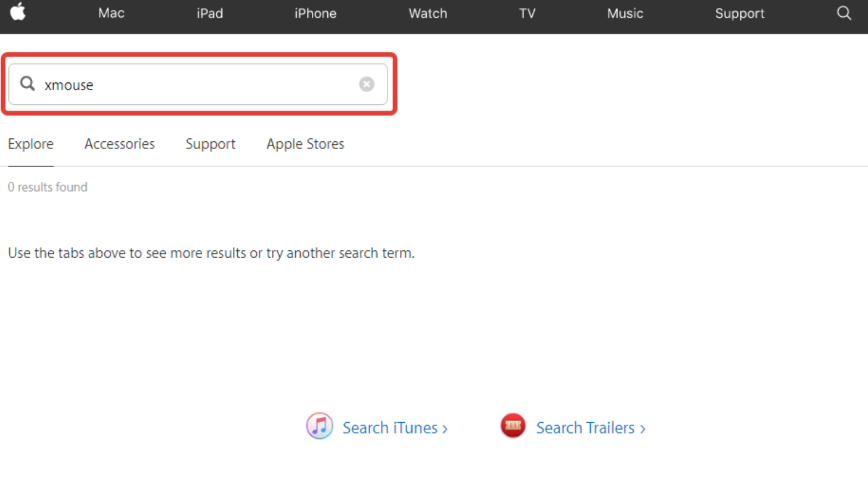The image size is (868, 489).
Task: Open the Mac menu in top navigation
Action: pos(111,13)
